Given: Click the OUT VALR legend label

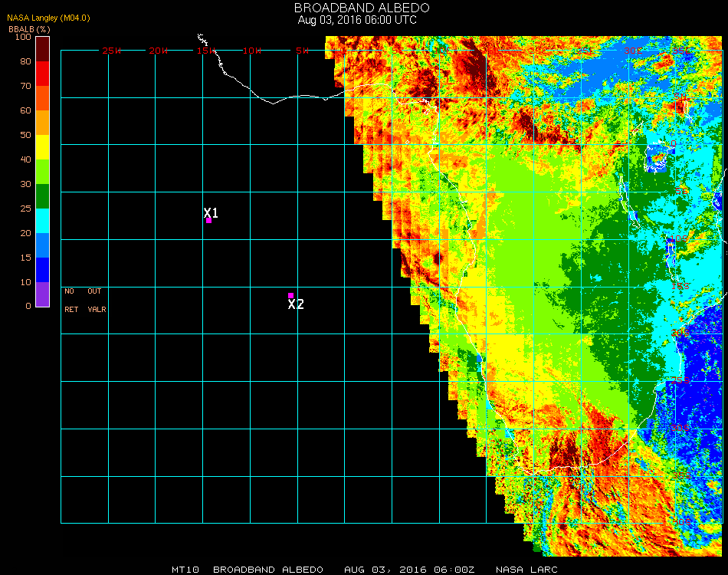Looking at the screenshot, I should 96,301.
